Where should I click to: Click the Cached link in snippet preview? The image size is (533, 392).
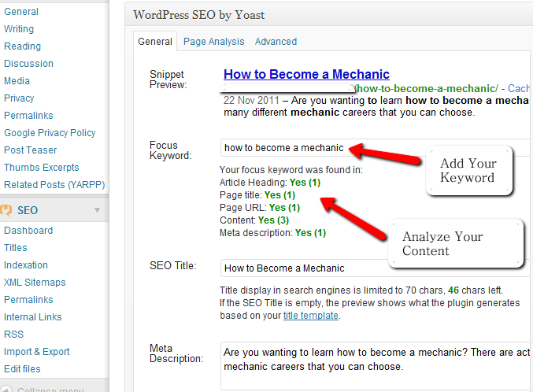520,89
